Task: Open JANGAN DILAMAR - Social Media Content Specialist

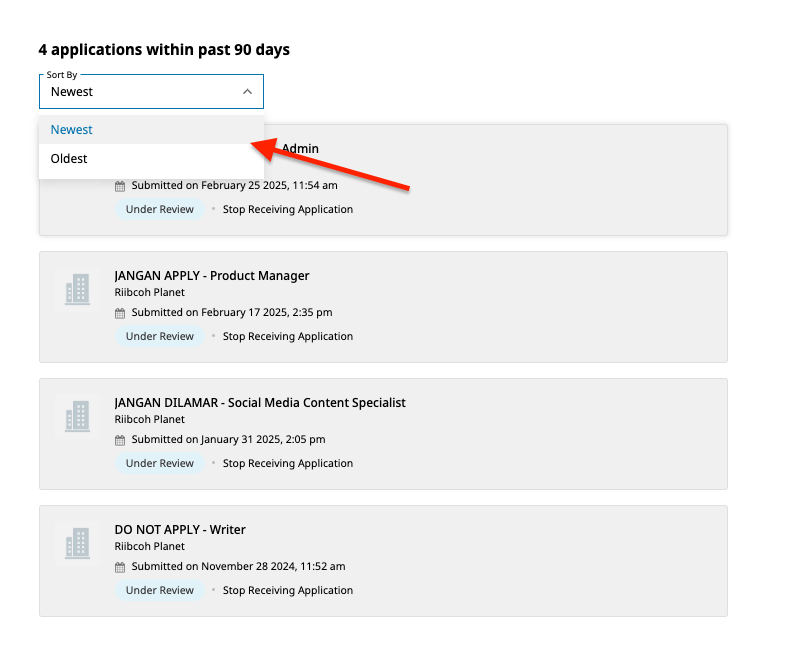Action: coord(260,403)
